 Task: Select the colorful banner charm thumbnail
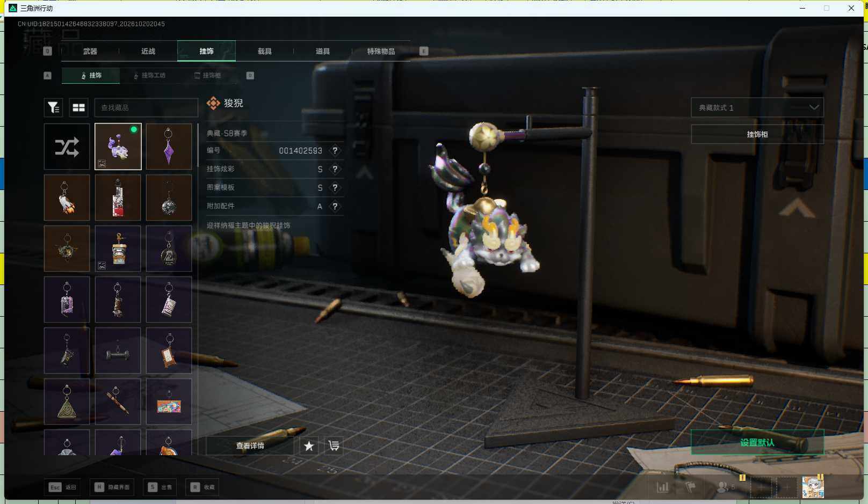[169, 401]
